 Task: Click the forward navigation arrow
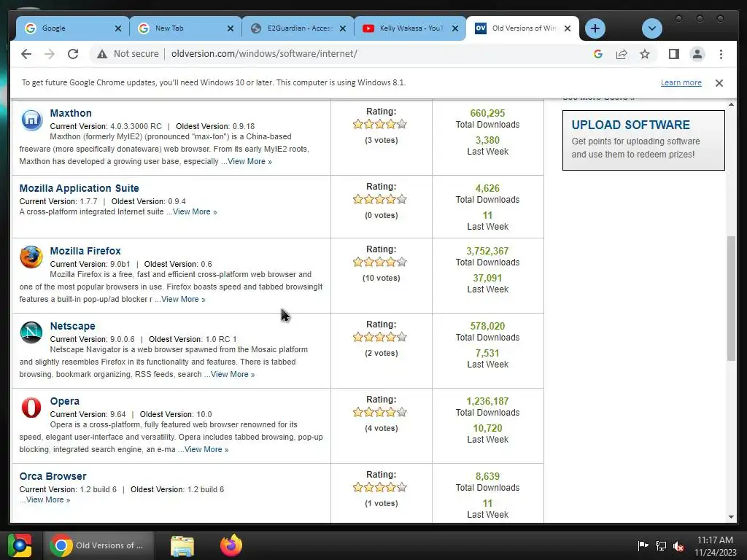(x=50, y=54)
